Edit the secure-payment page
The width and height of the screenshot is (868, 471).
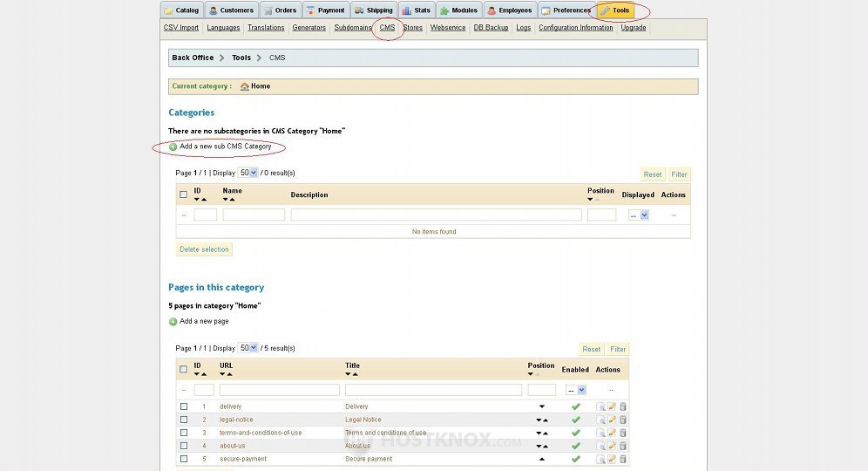(613, 459)
